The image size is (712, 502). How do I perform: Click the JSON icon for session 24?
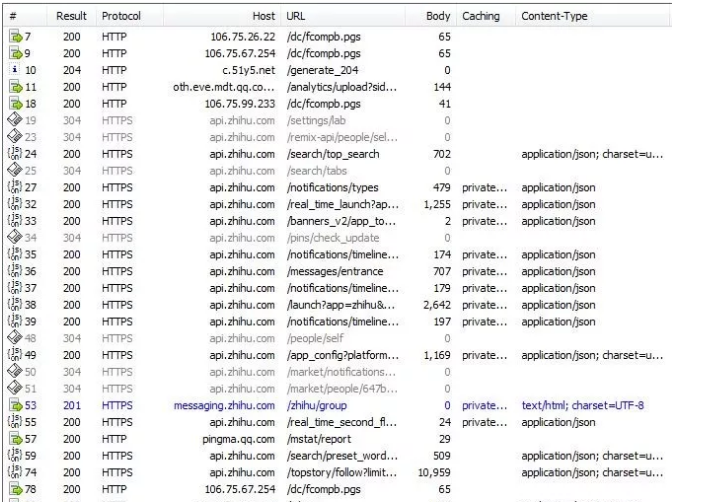click(15, 154)
